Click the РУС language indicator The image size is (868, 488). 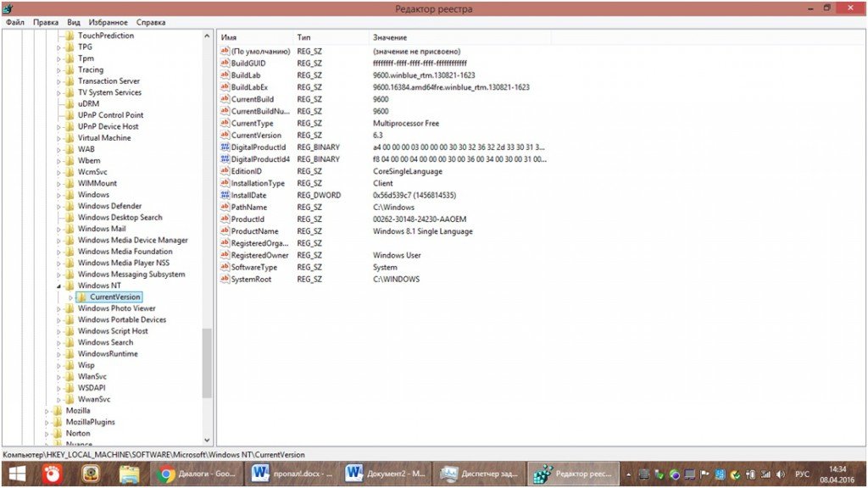coord(802,474)
